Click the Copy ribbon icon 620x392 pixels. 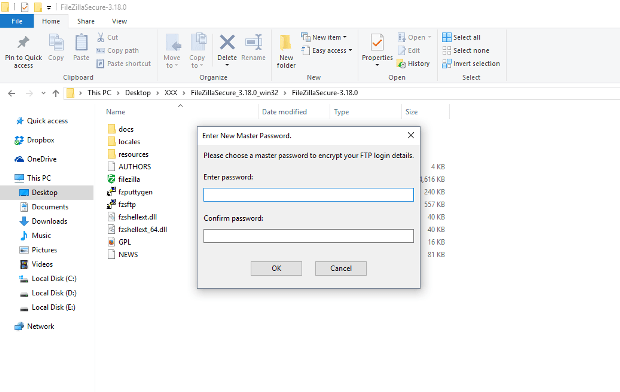pyautogui.click(x=56, y=42)
